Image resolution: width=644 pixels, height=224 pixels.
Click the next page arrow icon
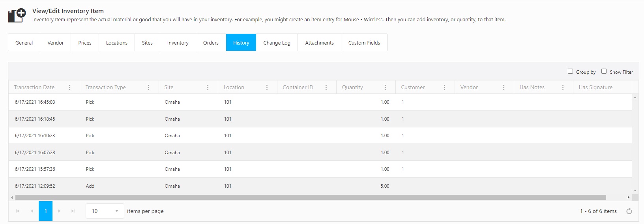[x=59, y=211]
